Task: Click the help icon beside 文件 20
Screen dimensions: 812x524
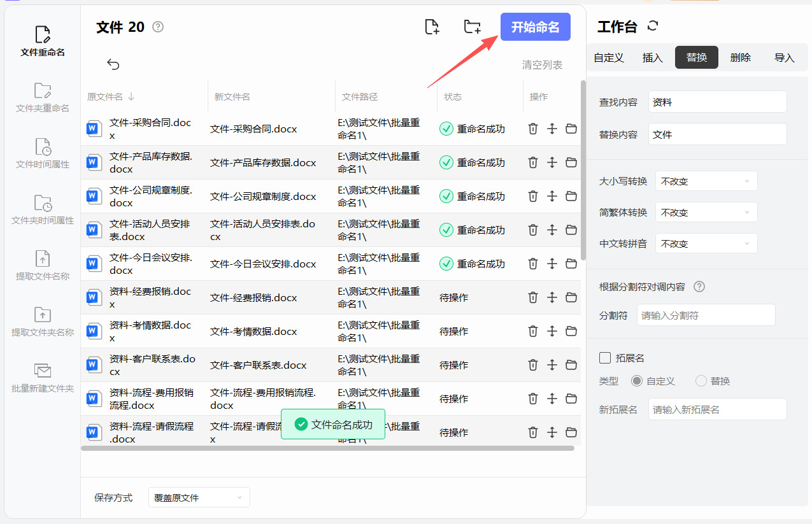Action: [158, 27]
